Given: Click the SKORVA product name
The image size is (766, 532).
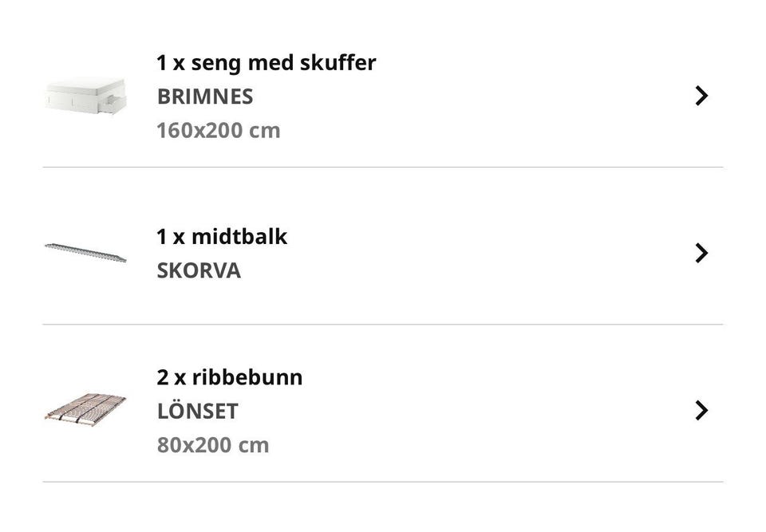Looking at the screenshot, I should coord(199,270).
